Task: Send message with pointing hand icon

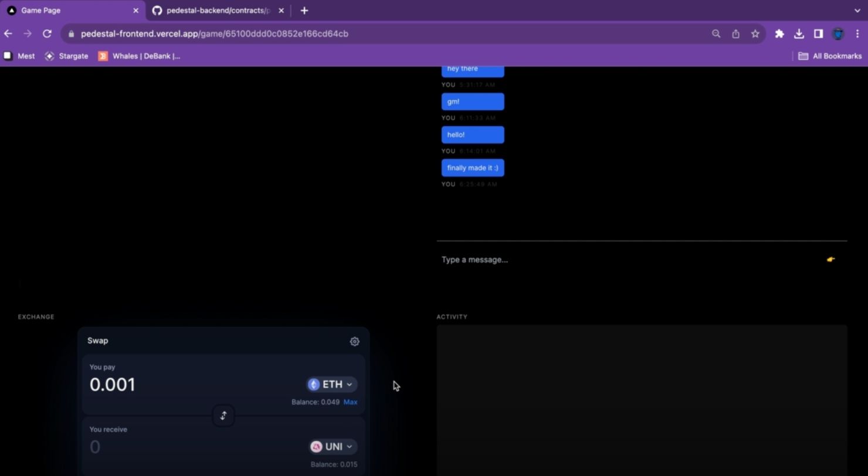Action: (x=831, y=259)
